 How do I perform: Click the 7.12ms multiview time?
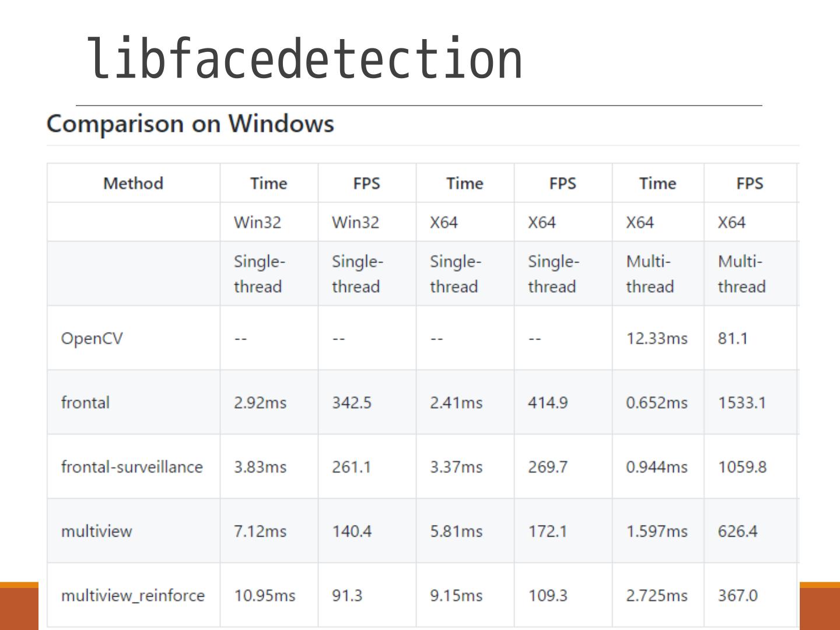click(x=260, y=531)
